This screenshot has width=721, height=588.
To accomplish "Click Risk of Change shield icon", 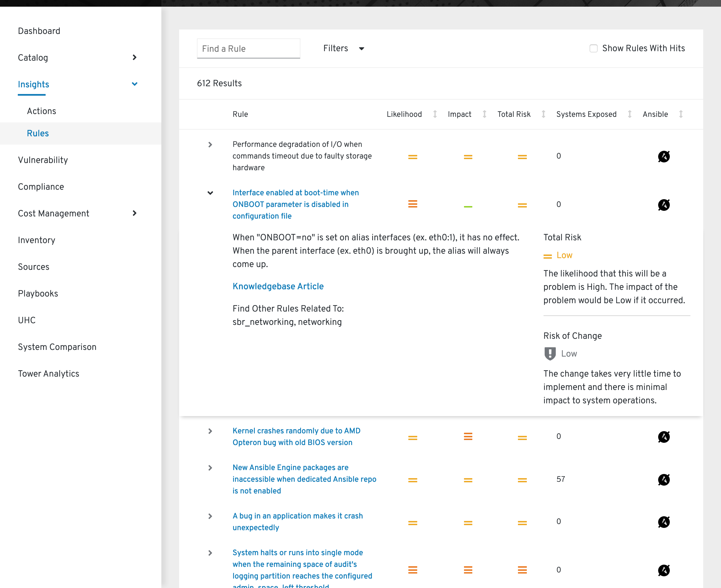I will tap(550, 354).
